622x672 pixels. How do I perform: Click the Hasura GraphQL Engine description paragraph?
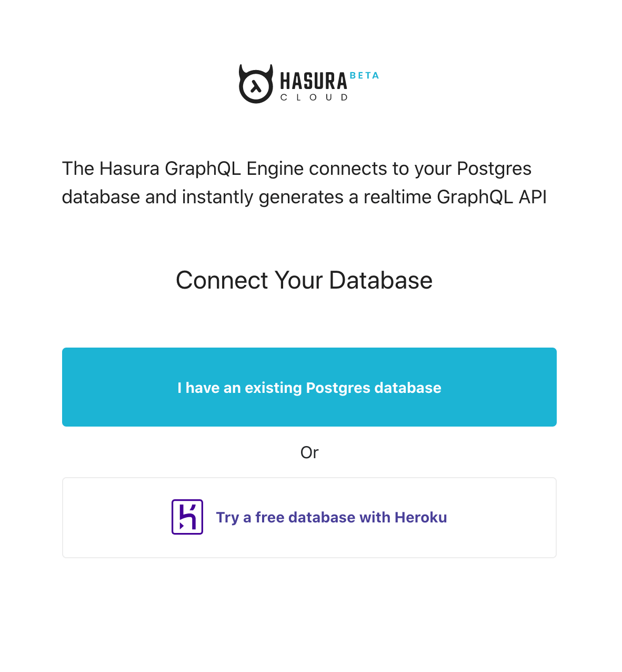[x=304, y=183]
